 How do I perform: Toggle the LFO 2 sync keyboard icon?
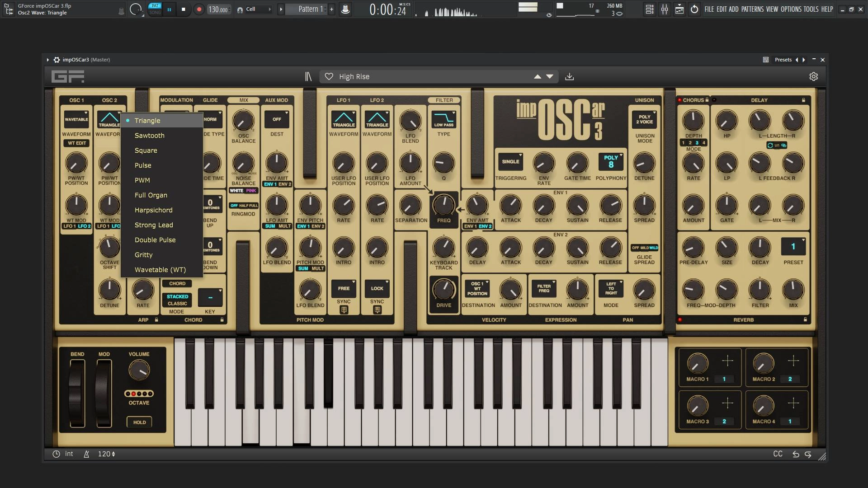[x=377, y=310]
